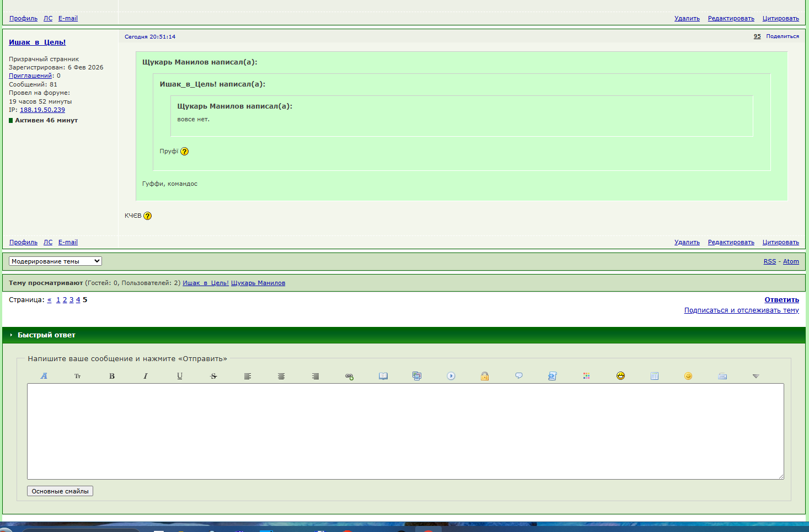The height and width of the screenshot is (532, 809).
Task: Center the reply text
Action: pos(281,376)
